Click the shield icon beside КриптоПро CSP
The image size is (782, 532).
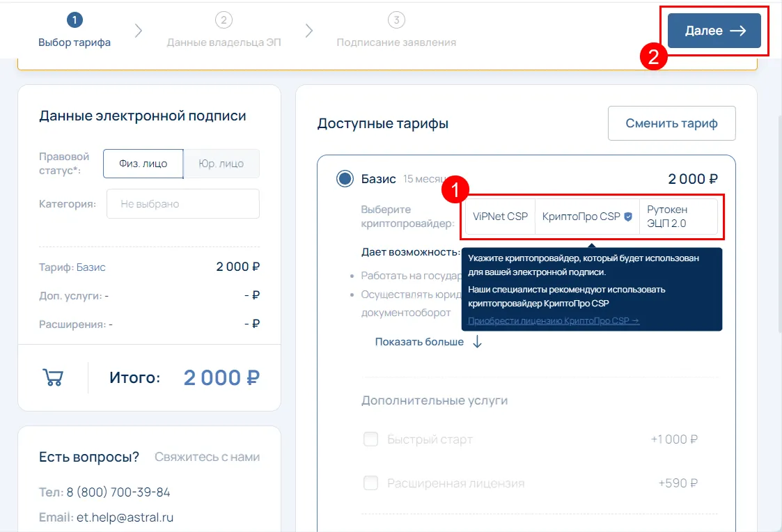click(628, 217)
